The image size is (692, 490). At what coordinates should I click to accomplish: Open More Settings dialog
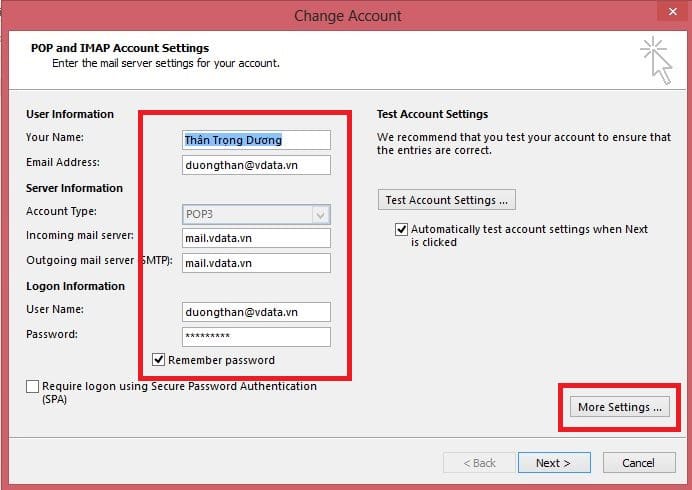[x=620, y=407]
